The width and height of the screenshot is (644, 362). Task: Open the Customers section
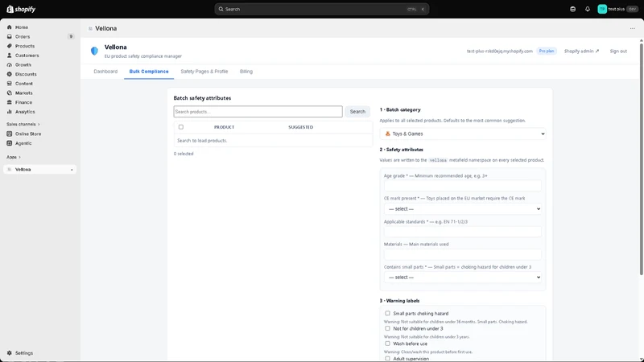(x=27, y=56)
